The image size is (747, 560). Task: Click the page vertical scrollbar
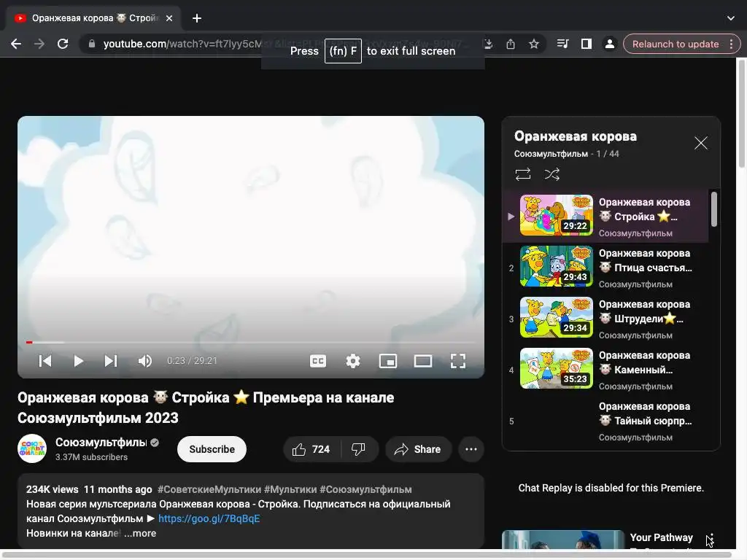(741, 112)
